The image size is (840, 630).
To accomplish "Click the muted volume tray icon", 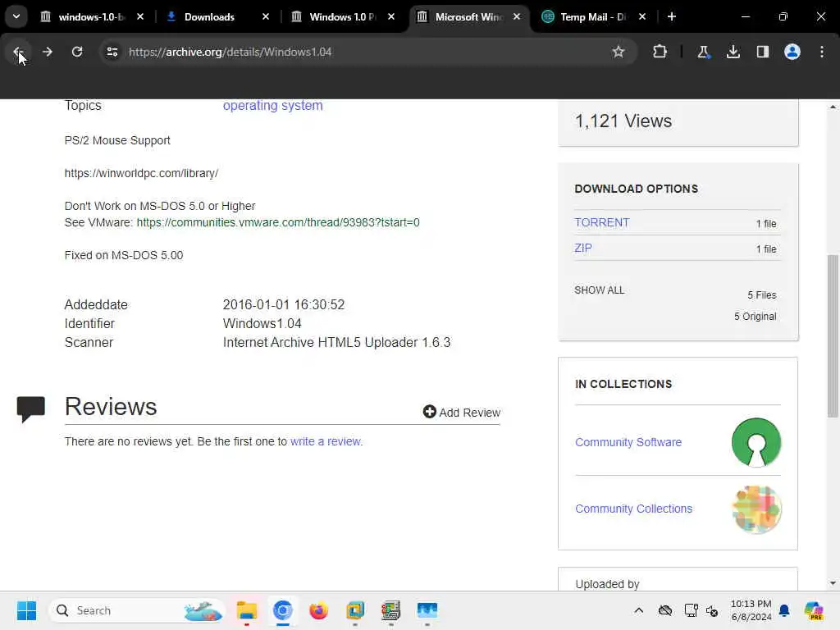I will click(712, 610).
